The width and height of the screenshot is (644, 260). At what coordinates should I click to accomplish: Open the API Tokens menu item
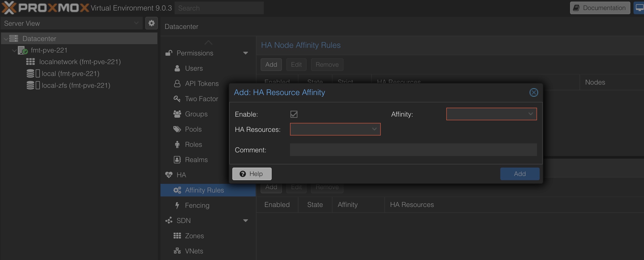point(202,84)
